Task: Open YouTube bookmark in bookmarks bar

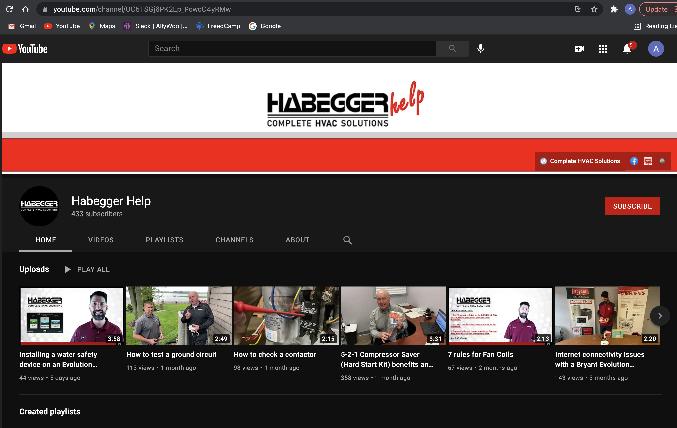Action: [x=62, y=26]
